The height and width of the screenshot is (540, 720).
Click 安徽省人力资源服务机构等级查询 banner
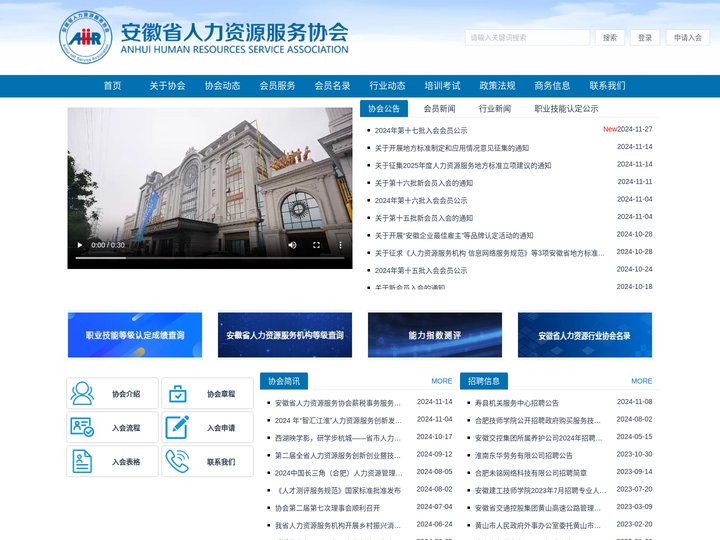pyautogui.click(x=285, y=335)
